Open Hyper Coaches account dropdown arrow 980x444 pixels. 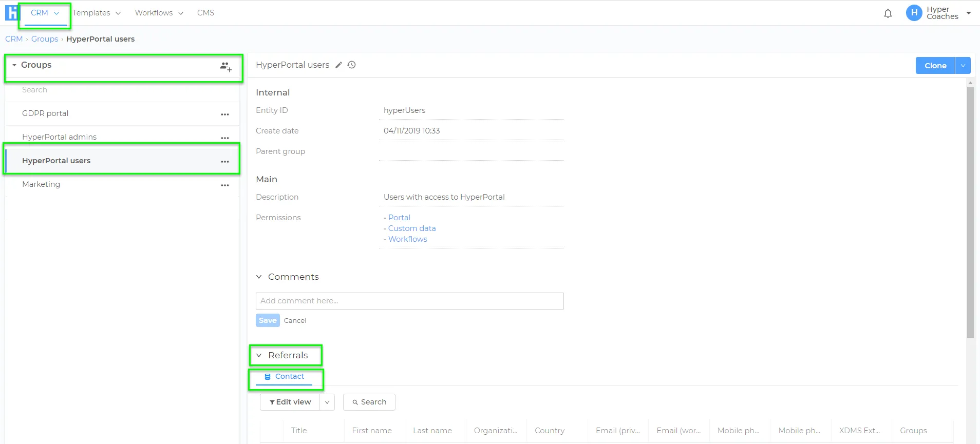969,13
